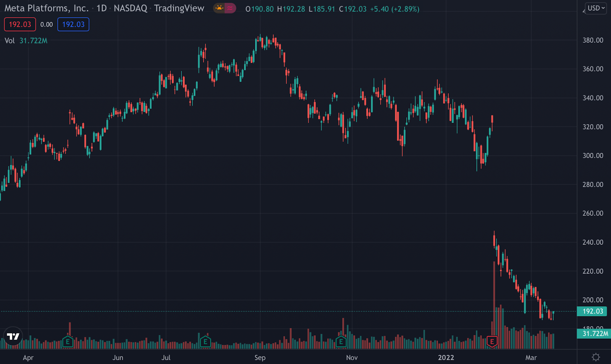Click the 260.00 price scale label

point(593,213)
